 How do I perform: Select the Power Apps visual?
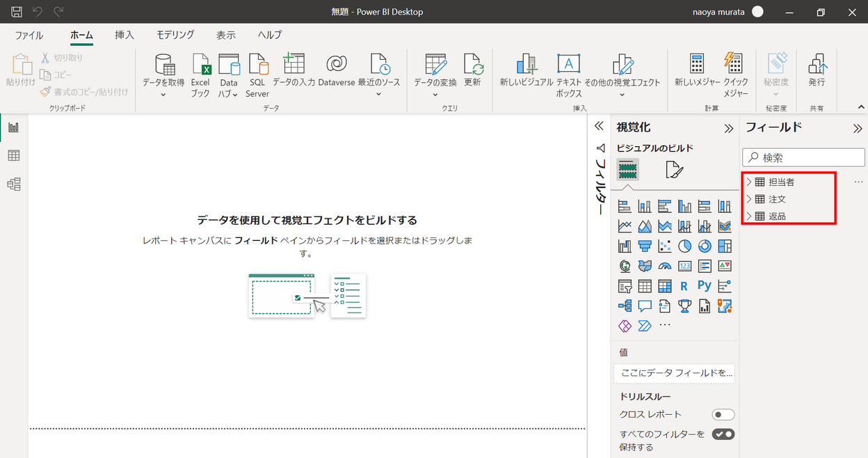tap(625, 326)
